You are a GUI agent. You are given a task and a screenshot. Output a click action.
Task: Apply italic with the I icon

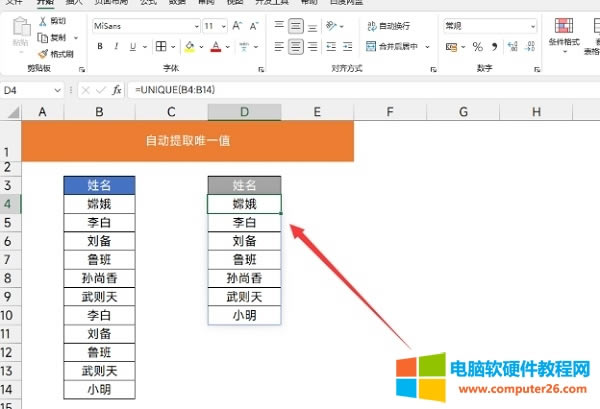[x=116, y=46]
